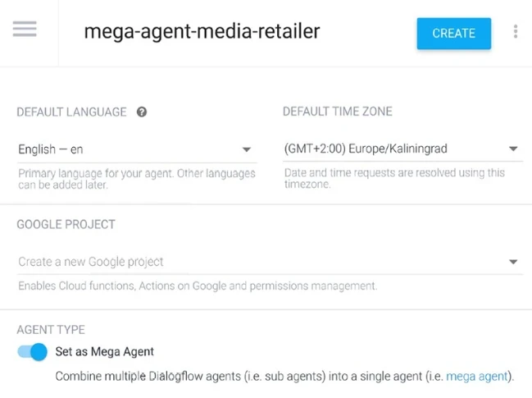Click the Date and time requests hint text
532x398 pixels.
coord(394,178)
